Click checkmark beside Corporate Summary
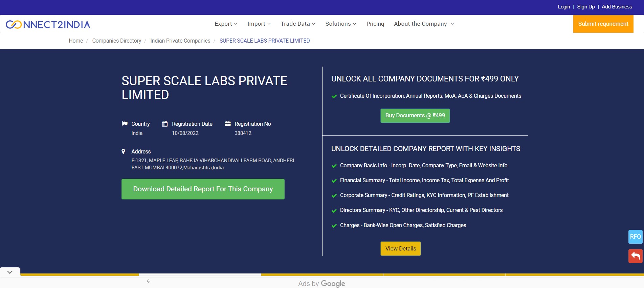The height and width of the screenshot is (288, 644). pos(334,196)
